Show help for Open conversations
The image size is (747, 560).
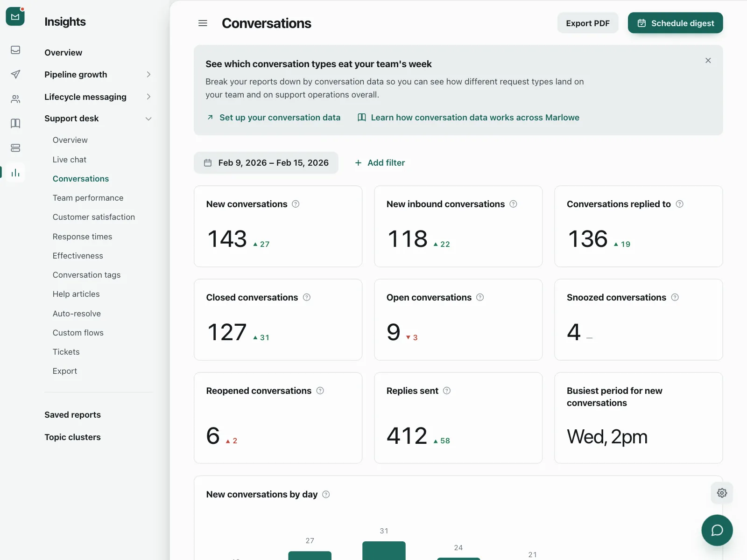[480, 297]
